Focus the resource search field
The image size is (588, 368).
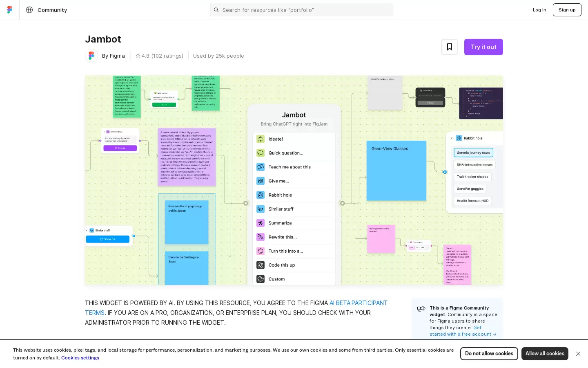[302, 10]
